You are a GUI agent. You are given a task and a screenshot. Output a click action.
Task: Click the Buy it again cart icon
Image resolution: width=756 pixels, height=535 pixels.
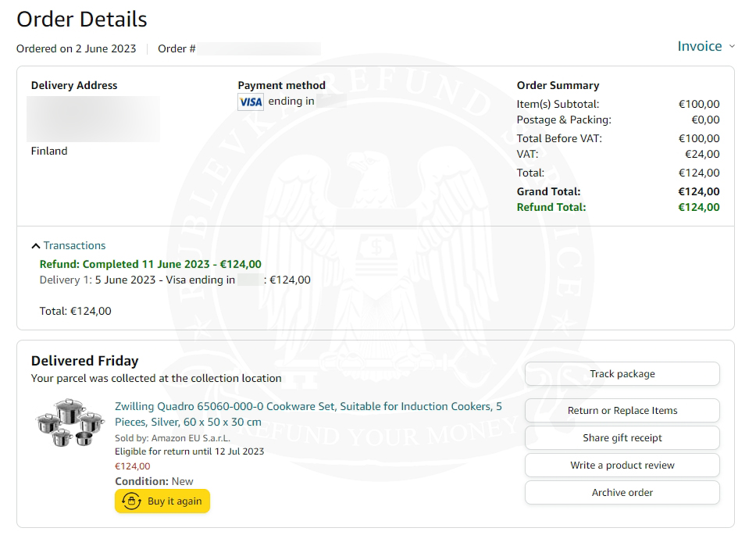tap(132, 501)
